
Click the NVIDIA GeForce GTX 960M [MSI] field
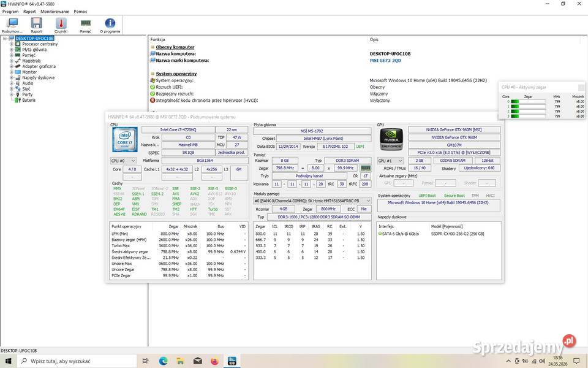point(454,130)
